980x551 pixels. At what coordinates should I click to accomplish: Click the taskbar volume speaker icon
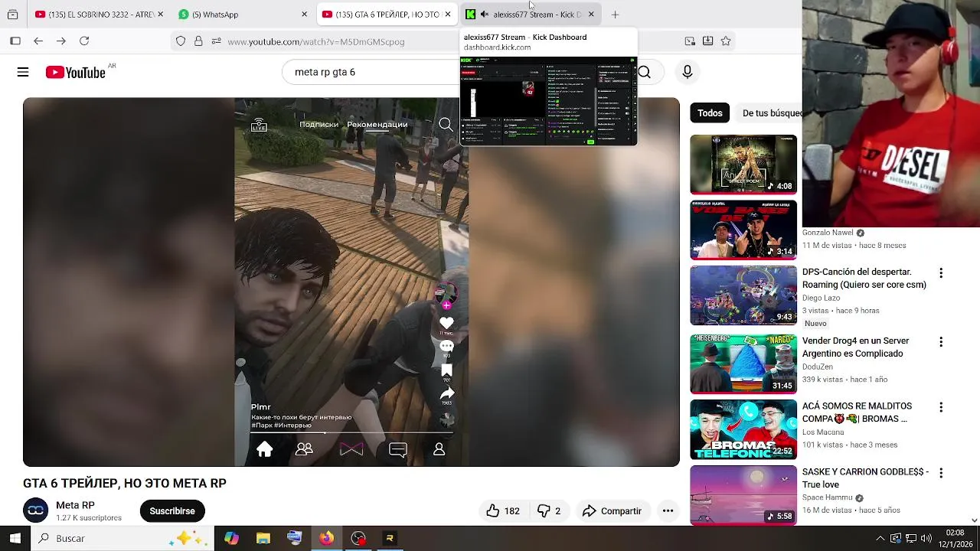(x=926, y=538)
